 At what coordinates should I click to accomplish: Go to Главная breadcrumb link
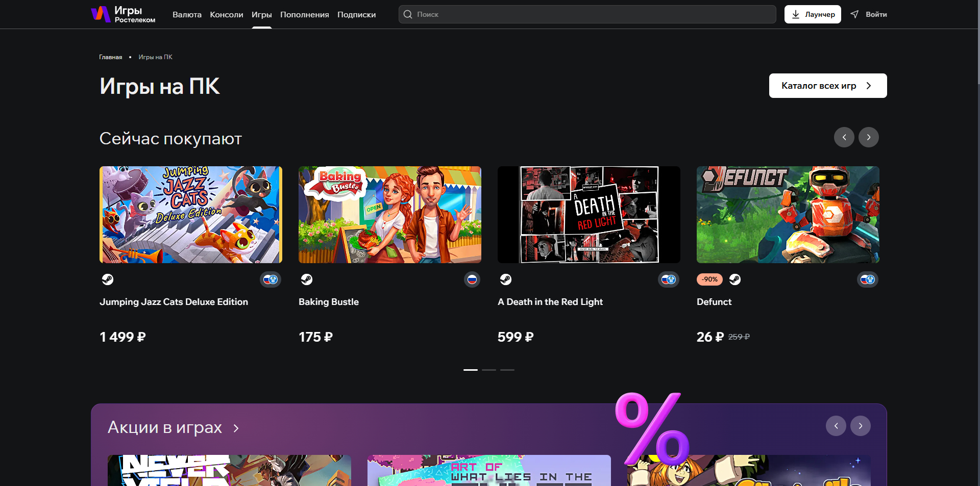111,57
